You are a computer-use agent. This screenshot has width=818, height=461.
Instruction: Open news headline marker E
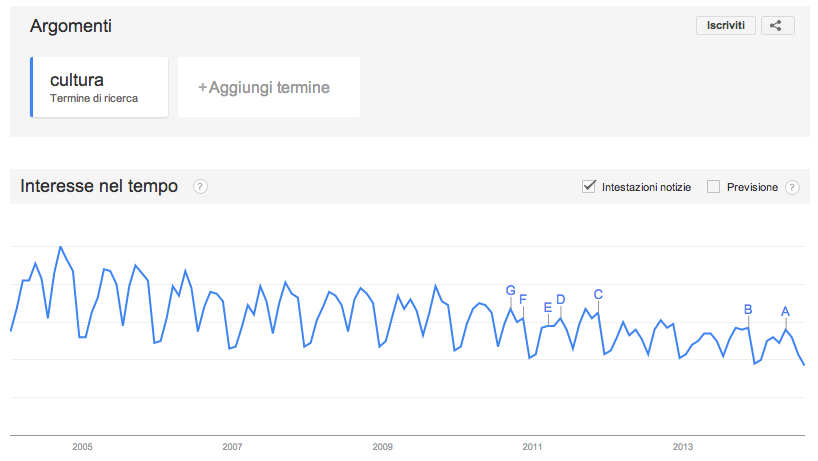tap(548, 308)
